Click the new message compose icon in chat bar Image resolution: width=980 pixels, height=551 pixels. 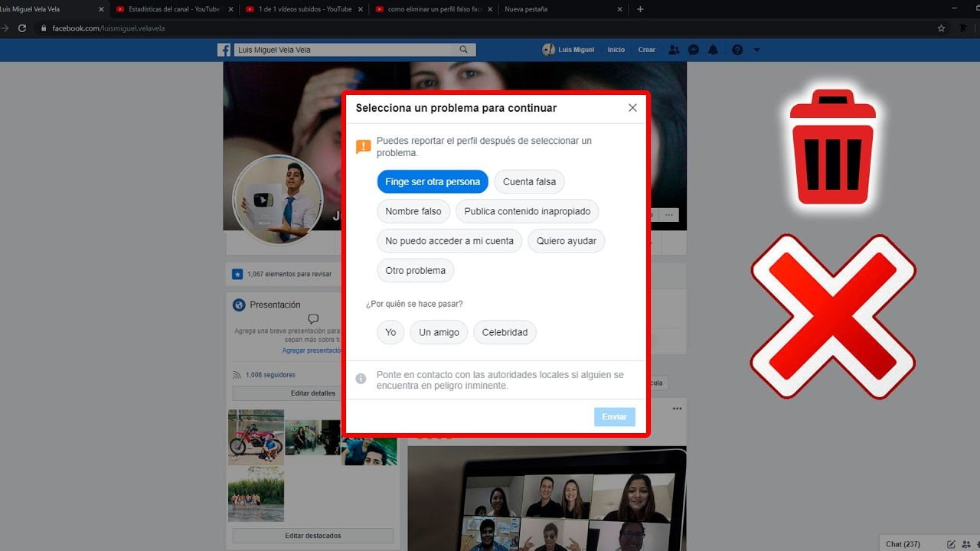click(951, 544)
